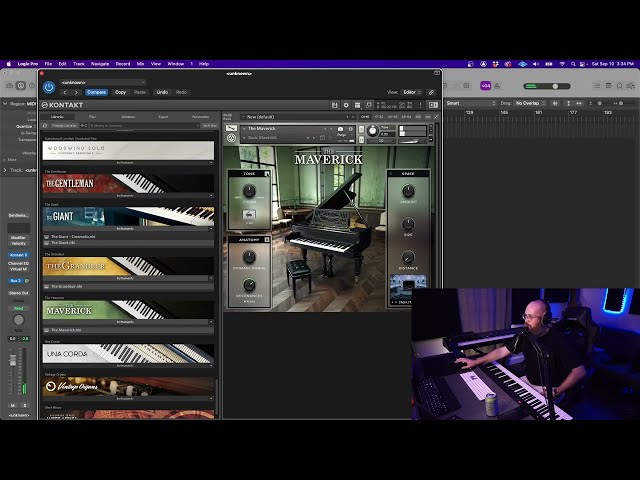Viewport: 640px width, 480px height.
Task: Switch to Libraries tab in Kontakt browser
Action: click(x=57, y=117)
